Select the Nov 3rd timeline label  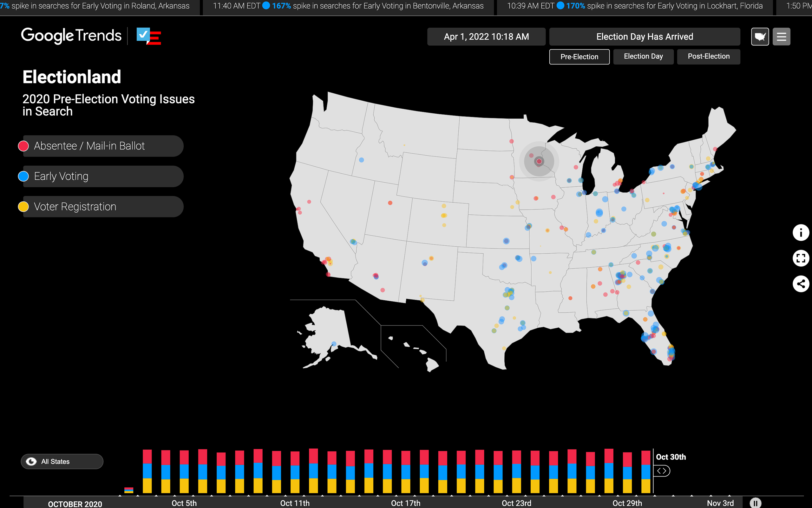click(720, 503)
